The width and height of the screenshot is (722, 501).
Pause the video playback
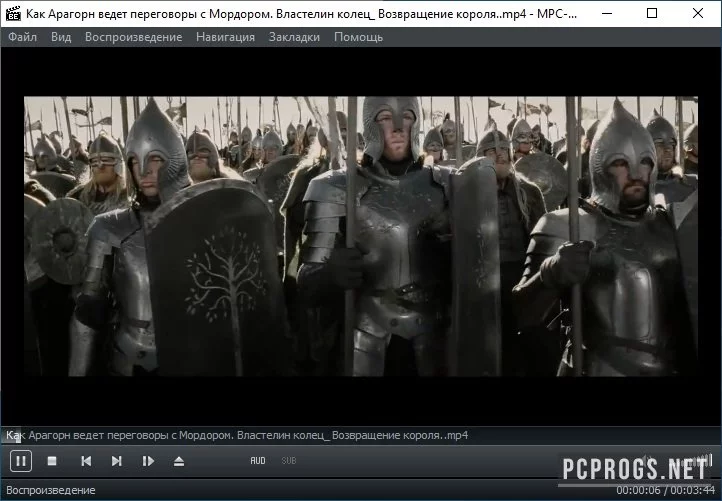pyautogui.click(x=21, y=461)
